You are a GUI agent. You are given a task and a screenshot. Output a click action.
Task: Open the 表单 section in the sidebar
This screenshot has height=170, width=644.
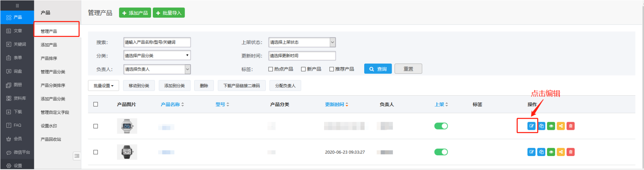17,58
